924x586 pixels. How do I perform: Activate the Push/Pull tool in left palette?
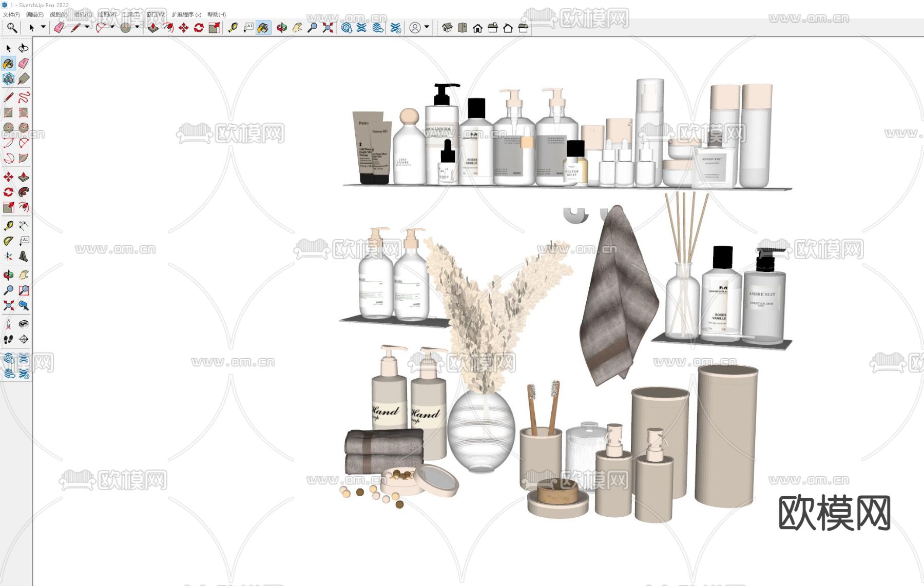click(x=24, y=177)
